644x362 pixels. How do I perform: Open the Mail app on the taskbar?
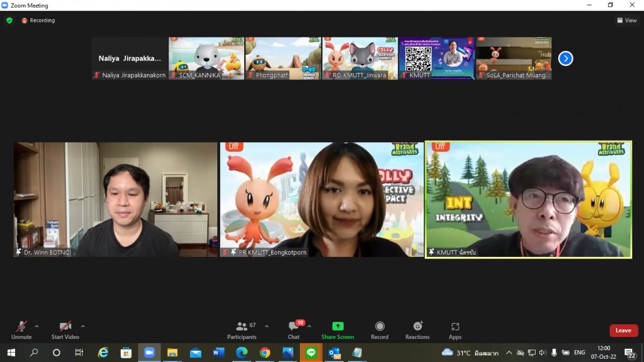195,352
